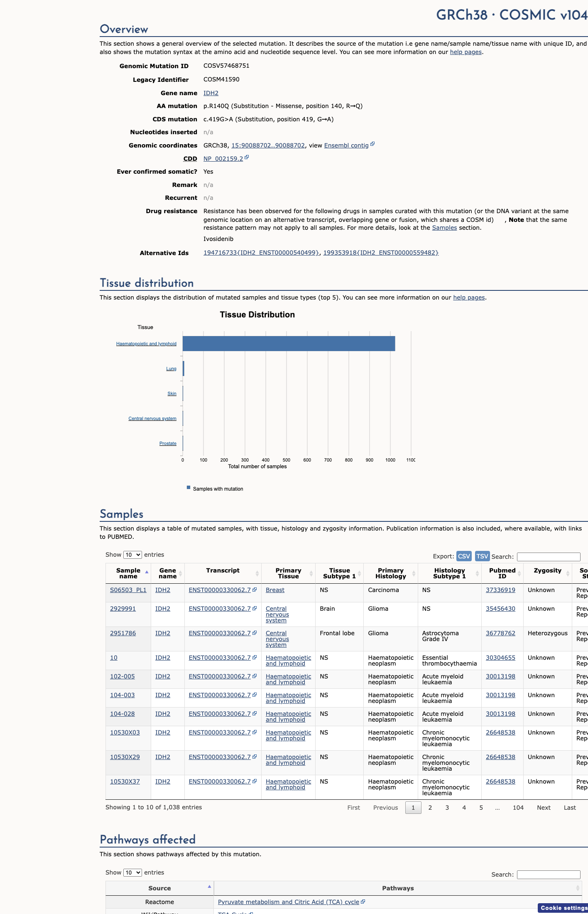This screenshot has width=588, height=914.
Task: Open external link icon beside Ensembl contig
Action: coord(372,144)
